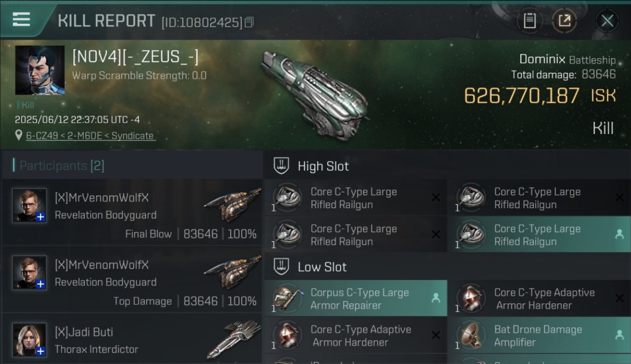
Task: Add Jadi Buti contact plus icon
Action: click(x=41, y=351)
